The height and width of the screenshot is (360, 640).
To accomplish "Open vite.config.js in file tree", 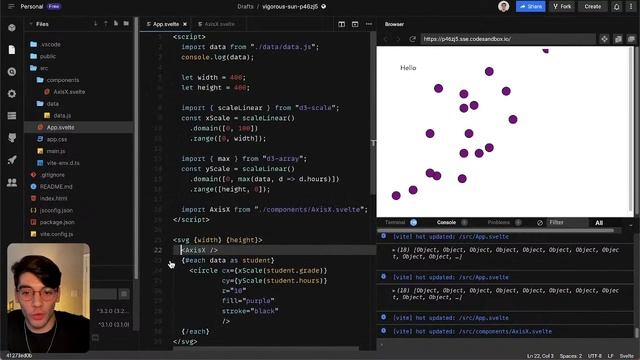I will 56,234.
